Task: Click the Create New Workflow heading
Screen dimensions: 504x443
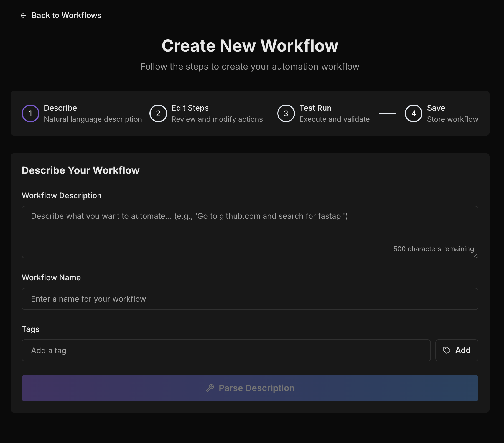Action: click(250, 46)
